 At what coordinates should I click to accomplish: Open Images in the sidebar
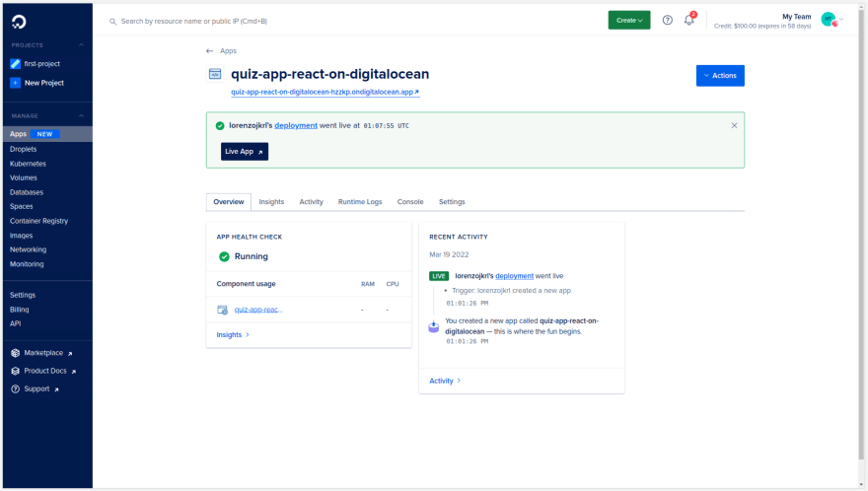[x=21, y=236]
